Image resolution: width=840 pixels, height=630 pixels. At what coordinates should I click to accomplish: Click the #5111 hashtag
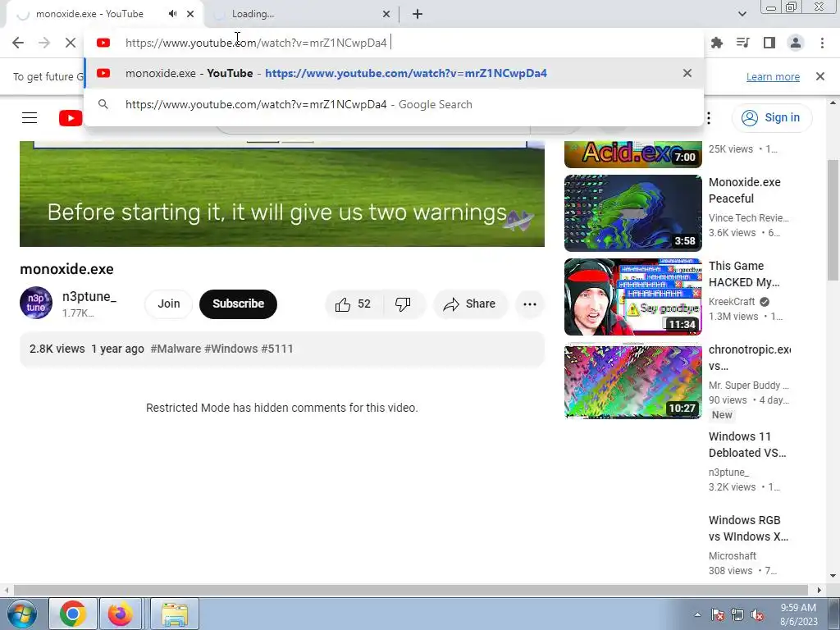tap(277, 349)
